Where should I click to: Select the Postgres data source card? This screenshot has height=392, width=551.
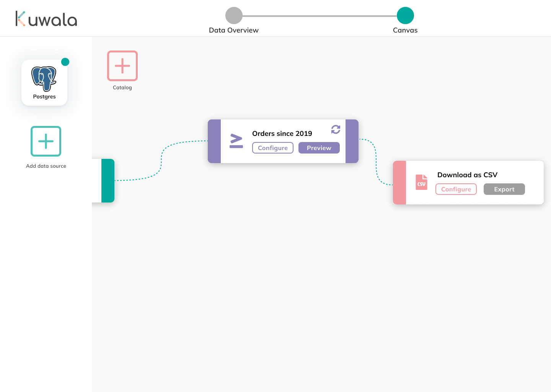click(44, 83)
